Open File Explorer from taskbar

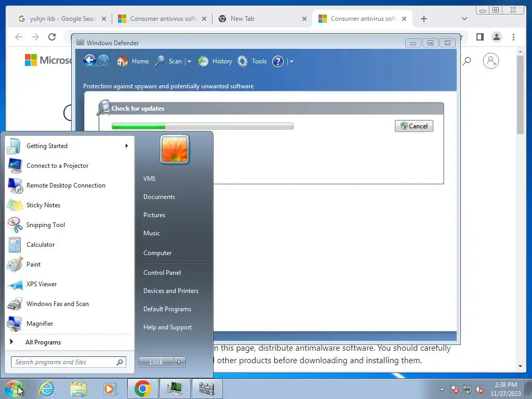(x=78, y=389)
